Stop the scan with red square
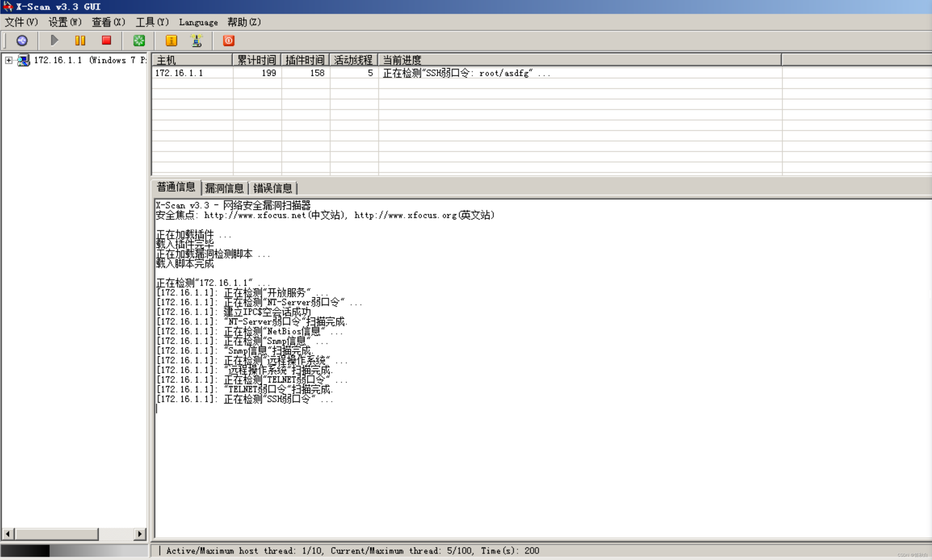 click(106, 40)
